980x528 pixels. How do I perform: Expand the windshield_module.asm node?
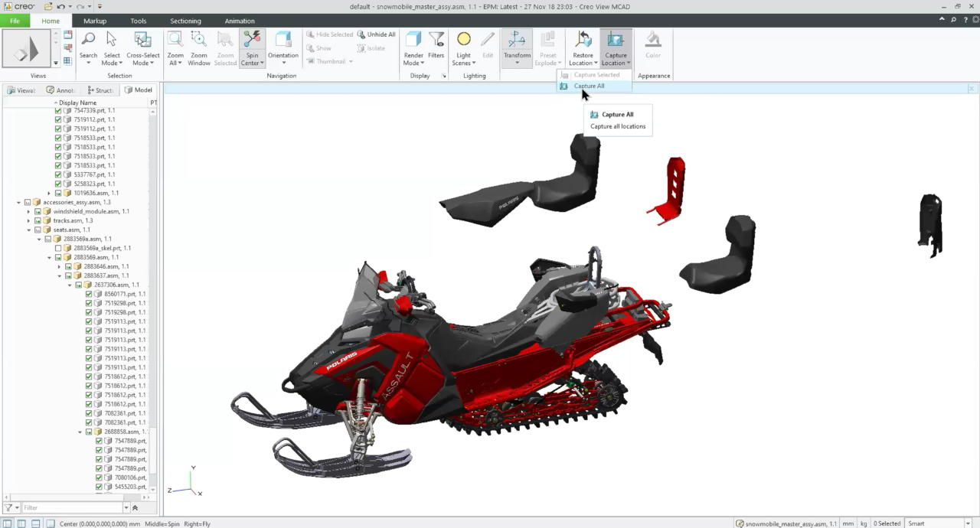[x=28, y=211]
